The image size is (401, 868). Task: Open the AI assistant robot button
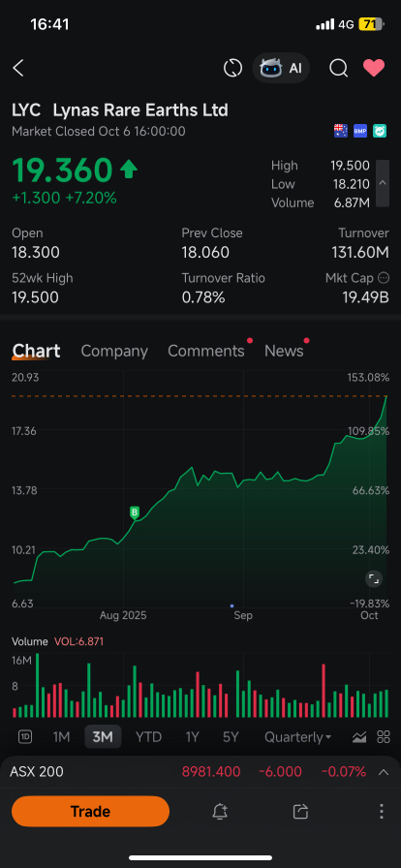pos(281,68)
